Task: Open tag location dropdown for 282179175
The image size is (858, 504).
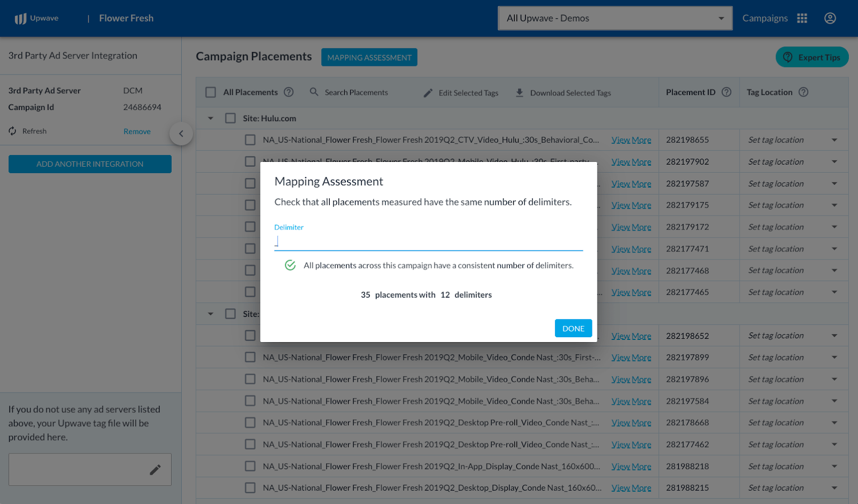Action: coord(834,205)
